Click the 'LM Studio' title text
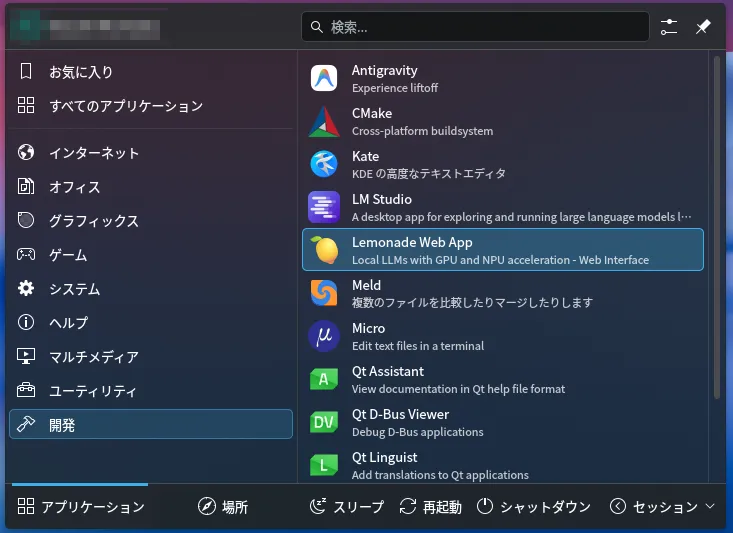Image resolution: width=733 pixels, height=533 pixels. [381, 199]
